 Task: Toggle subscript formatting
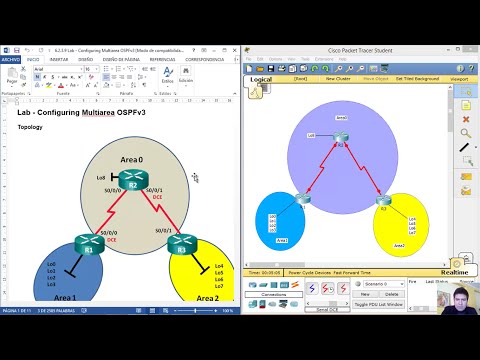click(x=73, y=77)
